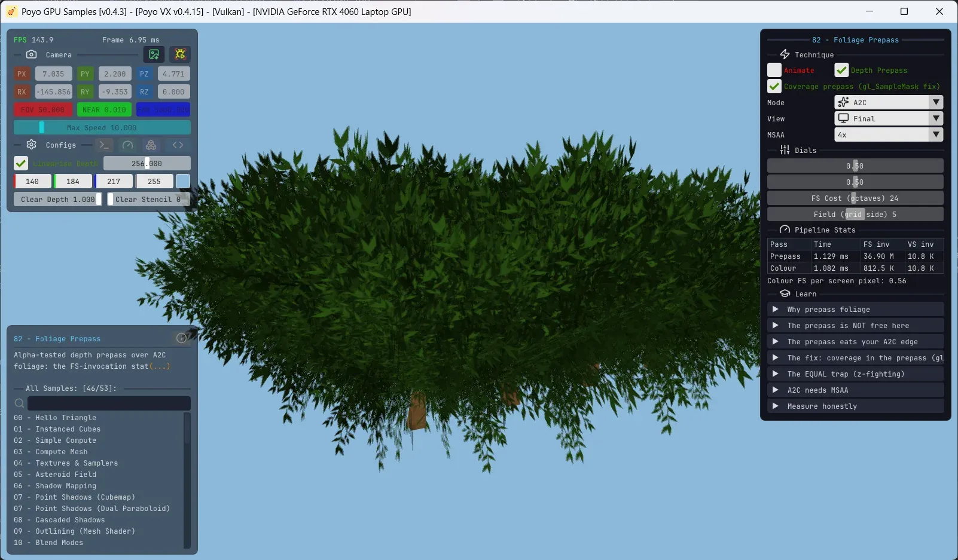
Task: Toggle the Animate checkbox
Action: (774, 70)
